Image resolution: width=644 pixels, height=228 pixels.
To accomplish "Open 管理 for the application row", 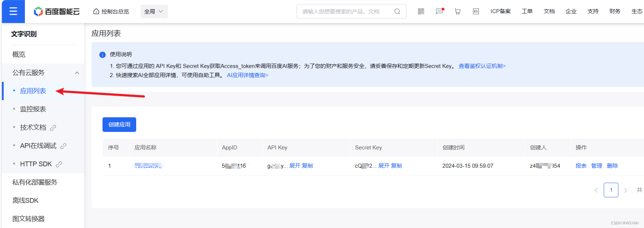I will click(597, 166).
